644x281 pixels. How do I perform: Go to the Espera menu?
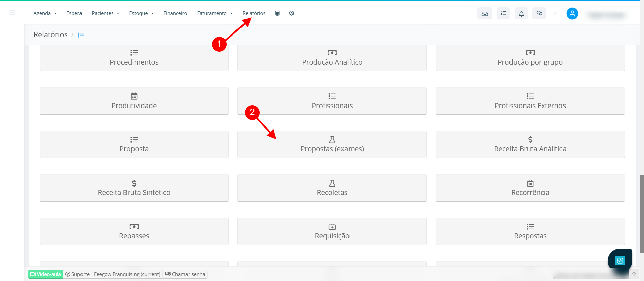click(74, 13)
